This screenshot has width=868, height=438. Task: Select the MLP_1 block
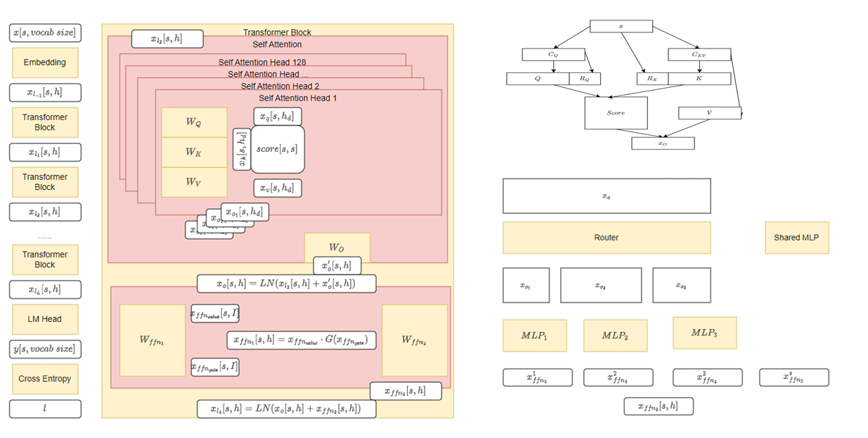coord(534,336)
